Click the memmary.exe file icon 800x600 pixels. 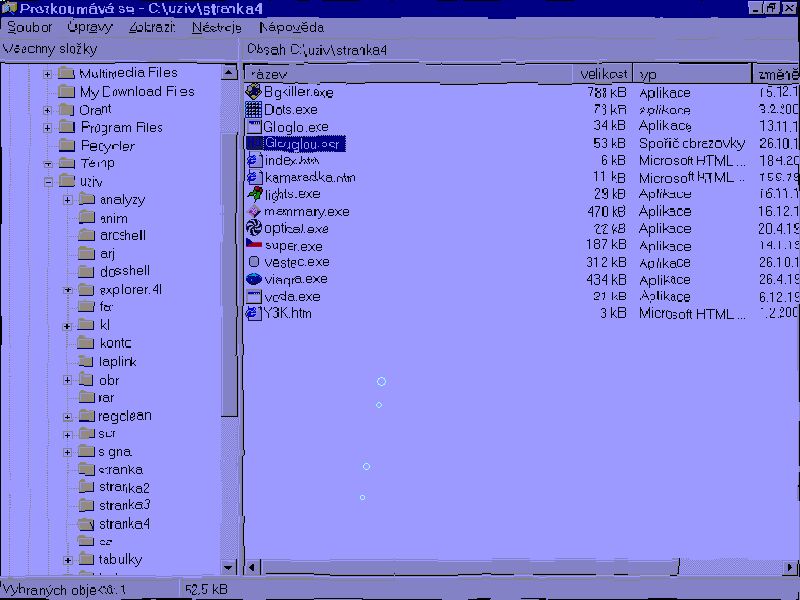click(x=254, y=211)
